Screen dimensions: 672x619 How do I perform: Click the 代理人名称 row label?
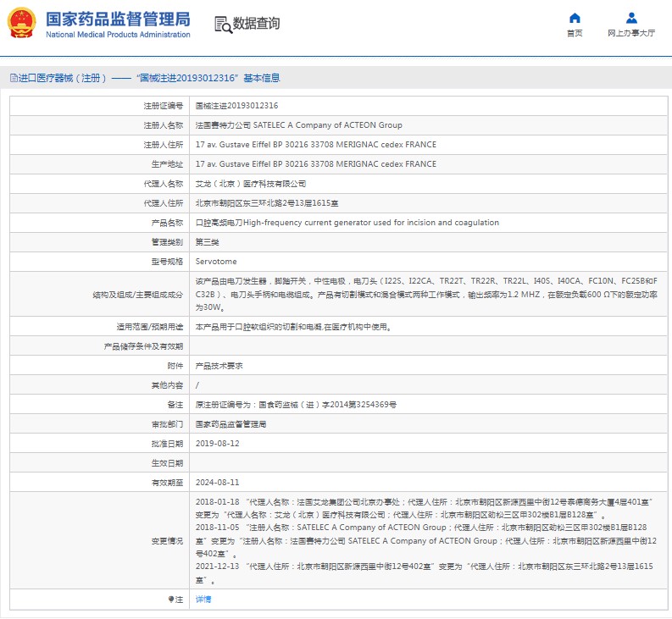coord(164,184)
